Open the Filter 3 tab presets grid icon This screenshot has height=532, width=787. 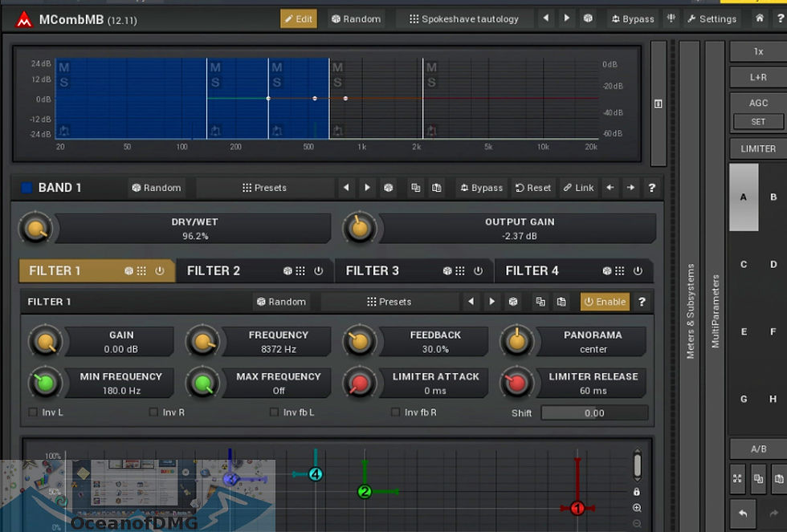[x=460, y=270]
